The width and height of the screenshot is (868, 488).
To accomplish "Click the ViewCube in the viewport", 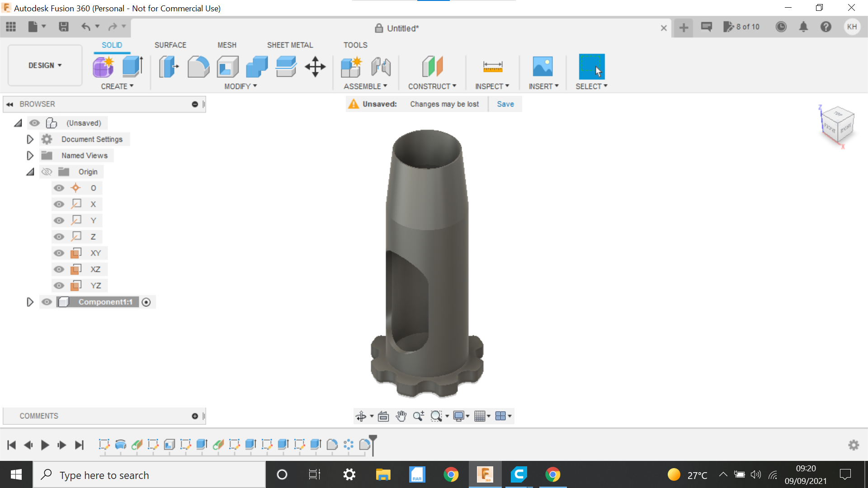I will 837,125.
